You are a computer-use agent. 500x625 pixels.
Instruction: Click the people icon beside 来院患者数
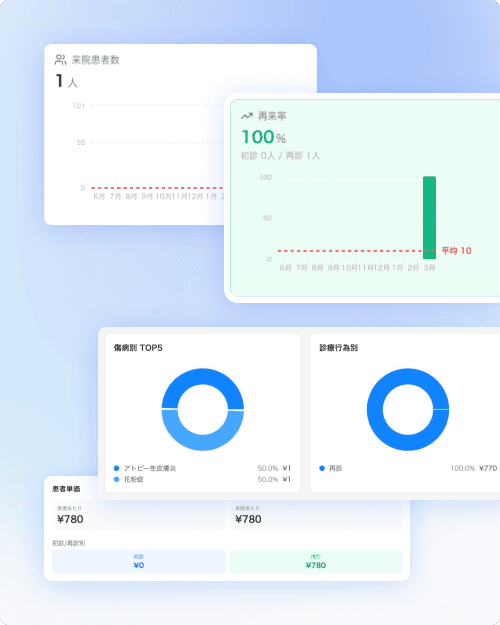pos(60,60)
